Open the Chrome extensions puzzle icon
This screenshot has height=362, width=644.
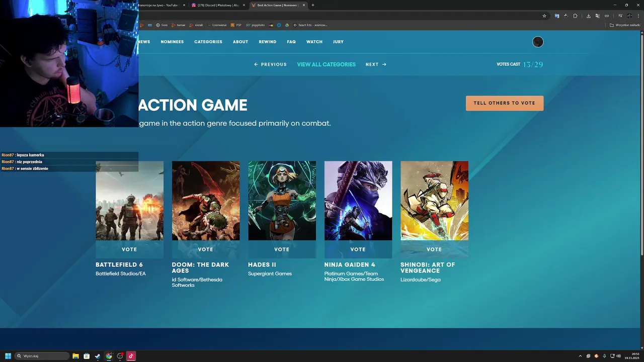[575, 16]
